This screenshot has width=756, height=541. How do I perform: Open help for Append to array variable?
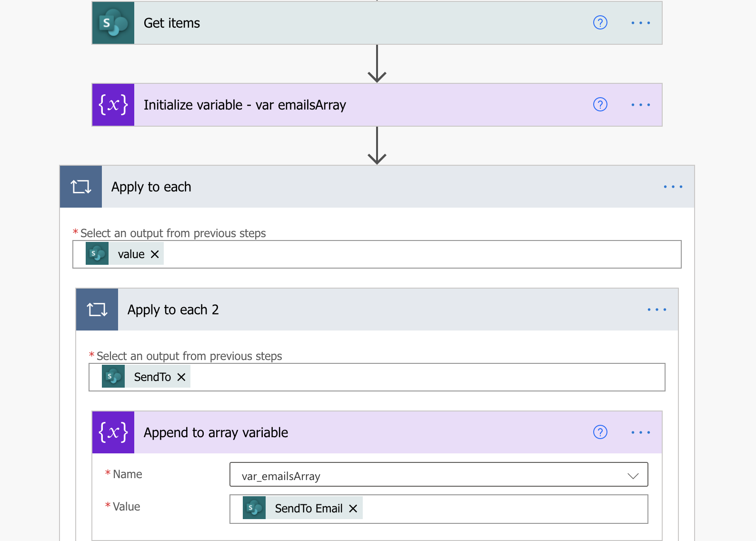(600, 432)
